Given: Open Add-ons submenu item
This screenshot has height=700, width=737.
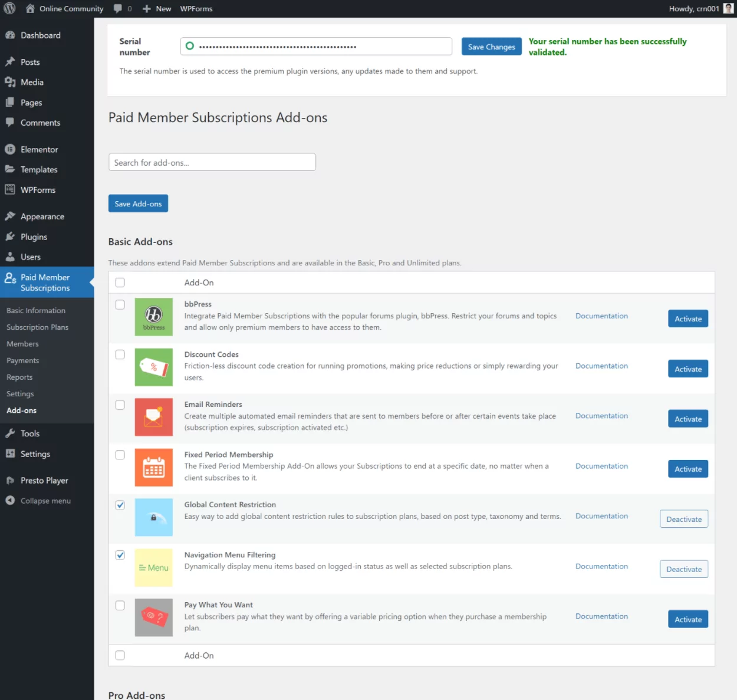Looking at the screenshot, I should click(x=21, y=410).
